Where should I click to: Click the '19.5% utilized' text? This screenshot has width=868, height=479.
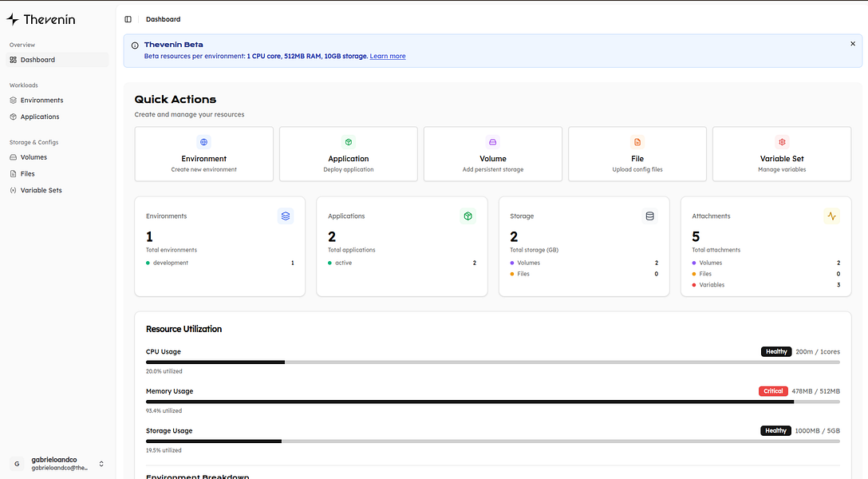point(164,451)
